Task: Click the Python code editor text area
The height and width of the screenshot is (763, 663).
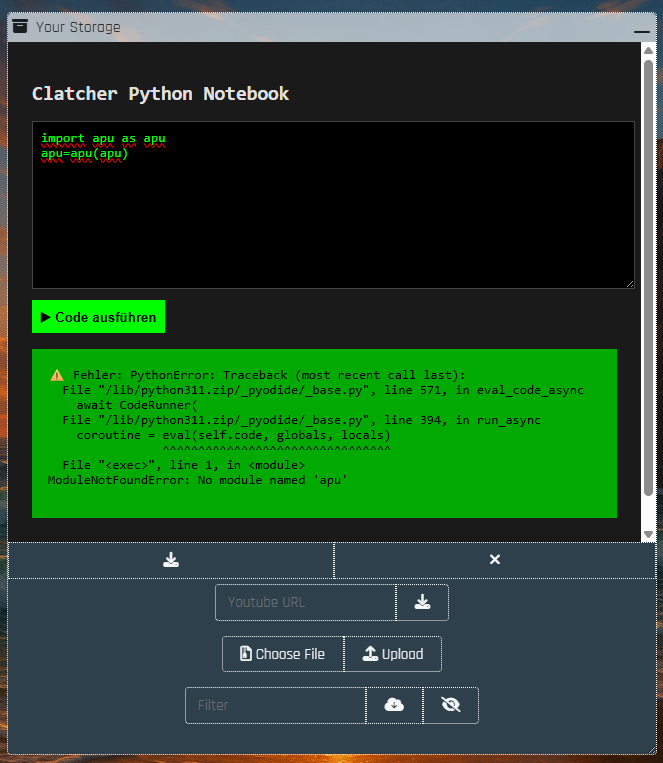Action: point(333,205)
